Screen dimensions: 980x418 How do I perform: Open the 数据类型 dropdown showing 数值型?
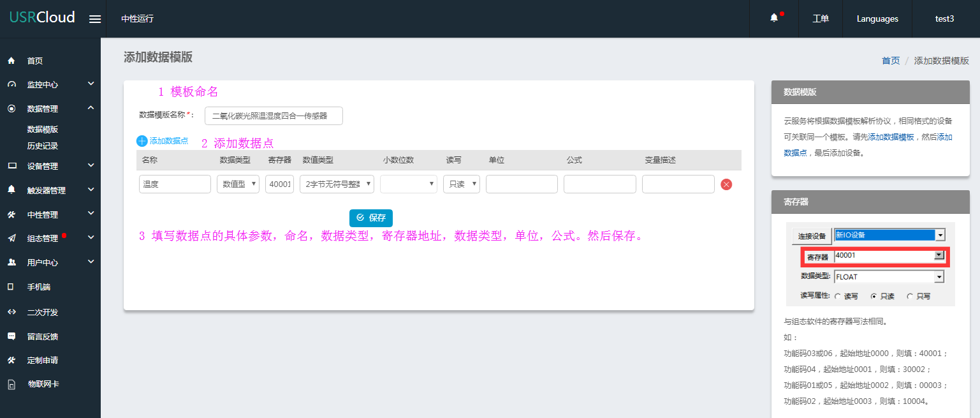[x=238, y=184]
